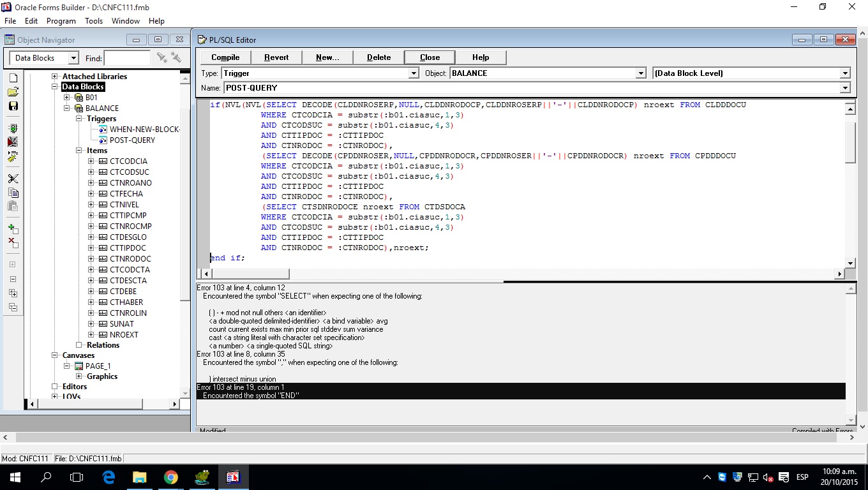The height and width of the screenshot is (490, 868).
Task: Open the Program menu
Action: (61, 21)
